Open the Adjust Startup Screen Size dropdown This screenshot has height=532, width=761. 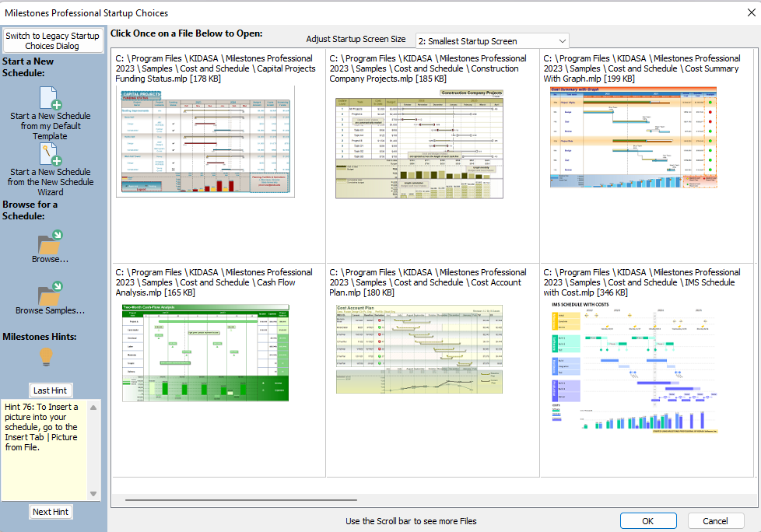pos(491,40)
